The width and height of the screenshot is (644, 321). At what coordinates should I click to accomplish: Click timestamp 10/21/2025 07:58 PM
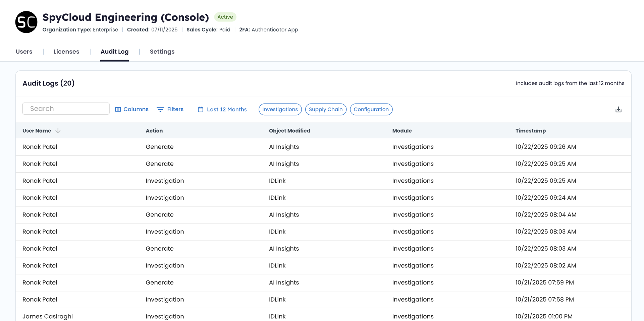[x=545, y=300]
